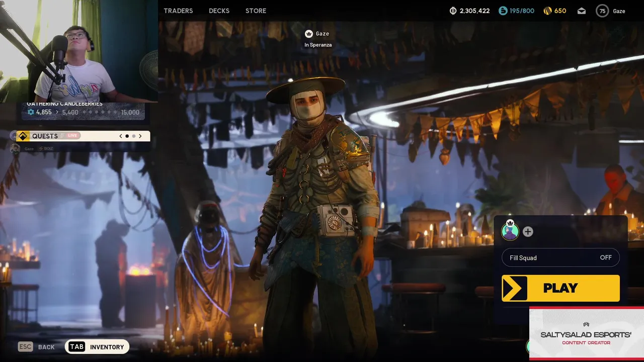
Task: Click the 'In Speranza' status text
Action: pos(318,45)
